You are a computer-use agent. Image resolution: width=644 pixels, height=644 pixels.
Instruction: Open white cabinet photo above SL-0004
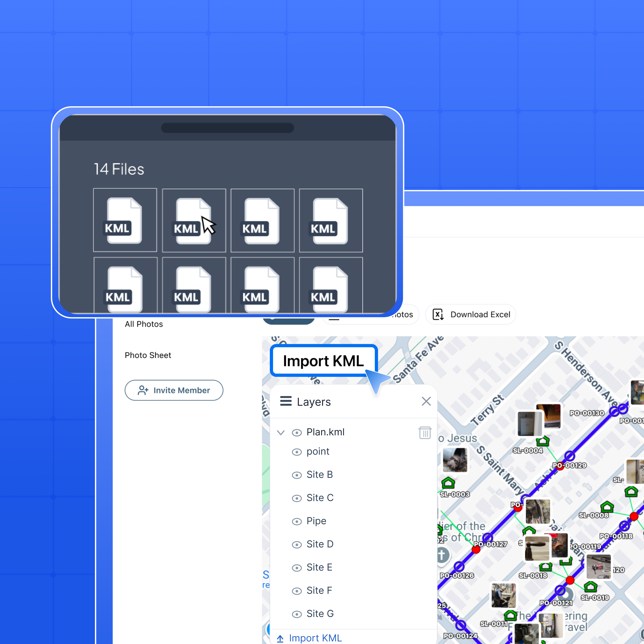click(529, 424)
